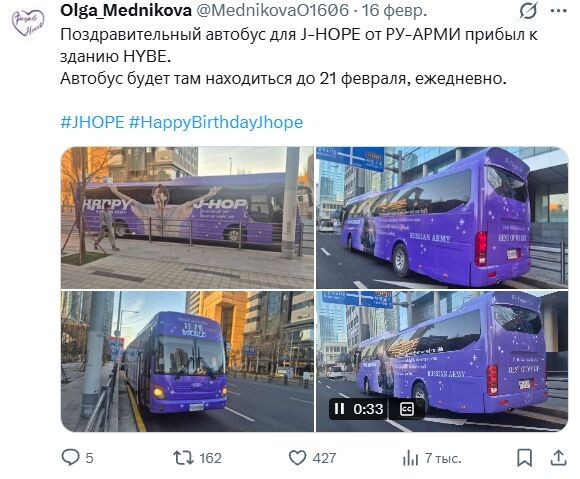580x479 pixels.
Task: Open Olga_Mednikova display name
Action: (126, 11)
